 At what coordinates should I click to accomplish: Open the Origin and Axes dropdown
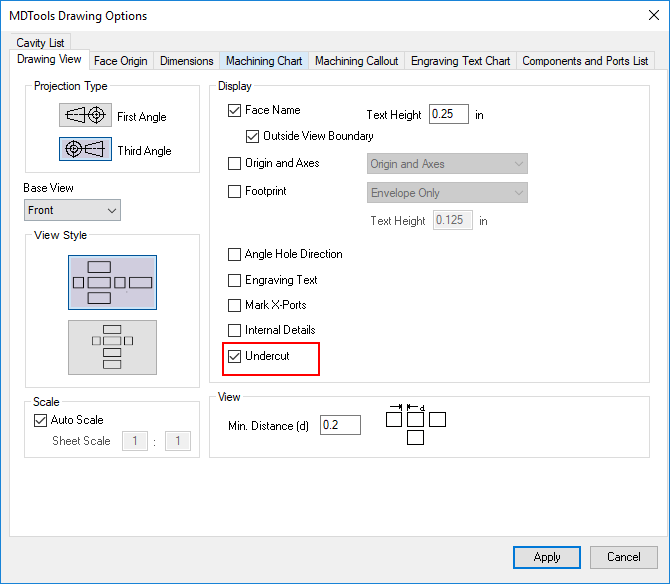click(447, 164)
